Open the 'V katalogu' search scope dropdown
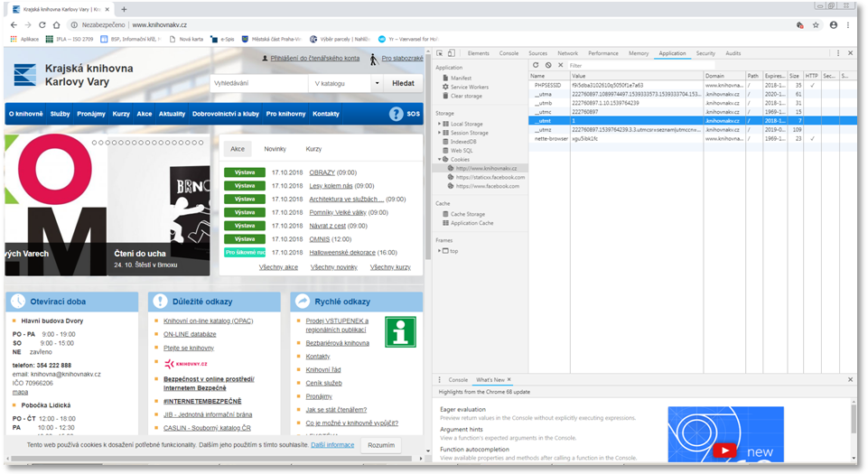The height and width of the screenshot is (474, 868). [x=347, y=84]
